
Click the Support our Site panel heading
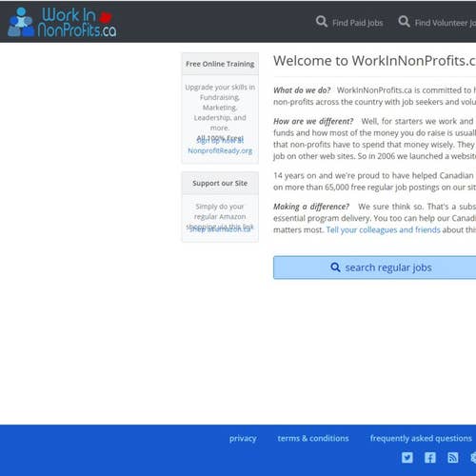click(220, 183)
